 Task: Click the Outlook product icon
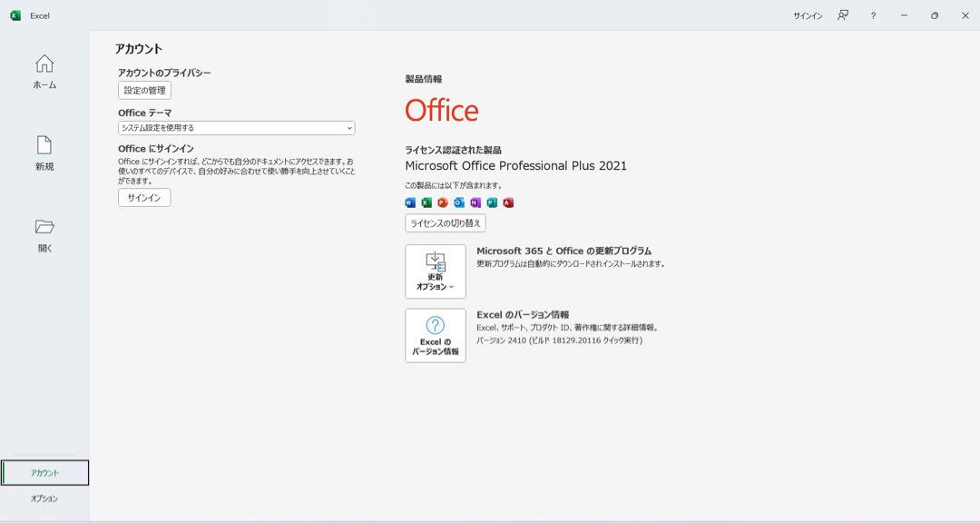click(459, 202)
